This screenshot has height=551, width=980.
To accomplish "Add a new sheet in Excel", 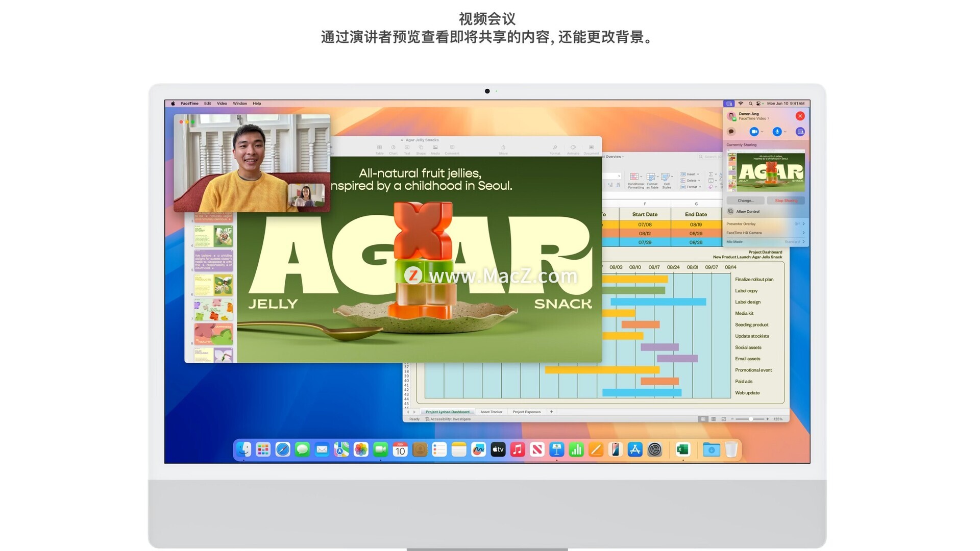I will tap(551, 412).
